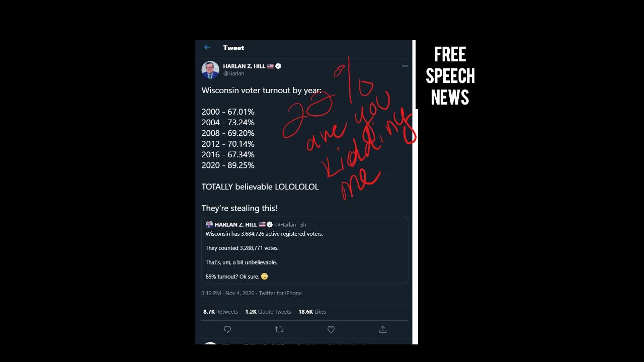Open the three-dot tweet options menu
The width and height of the screenshot is (644, 362).
405,66
